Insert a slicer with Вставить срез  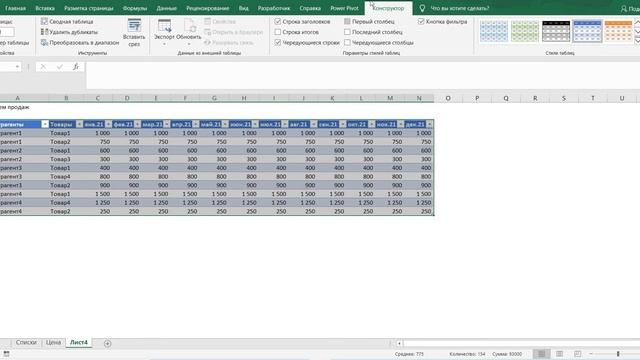[x=134, y=33]
